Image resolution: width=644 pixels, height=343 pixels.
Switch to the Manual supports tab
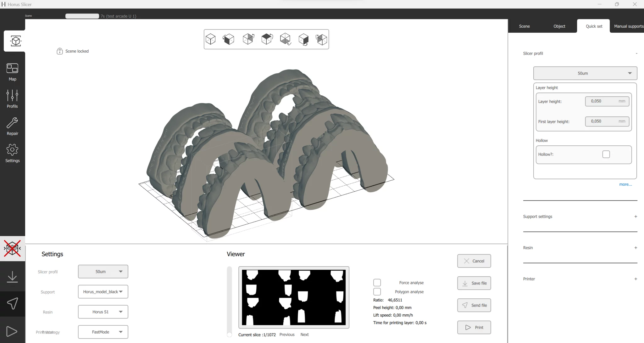(628, 26)
